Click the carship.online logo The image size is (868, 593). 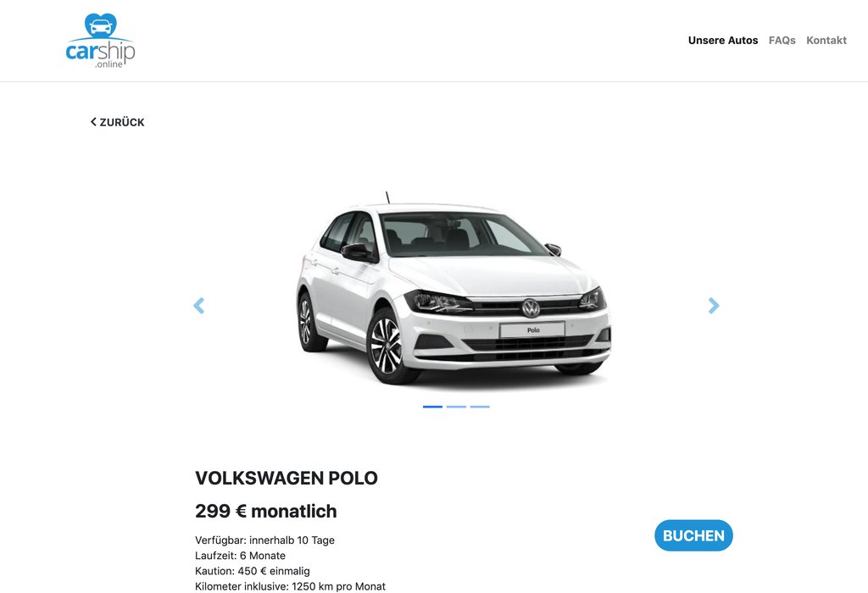(x=100, y=41)
